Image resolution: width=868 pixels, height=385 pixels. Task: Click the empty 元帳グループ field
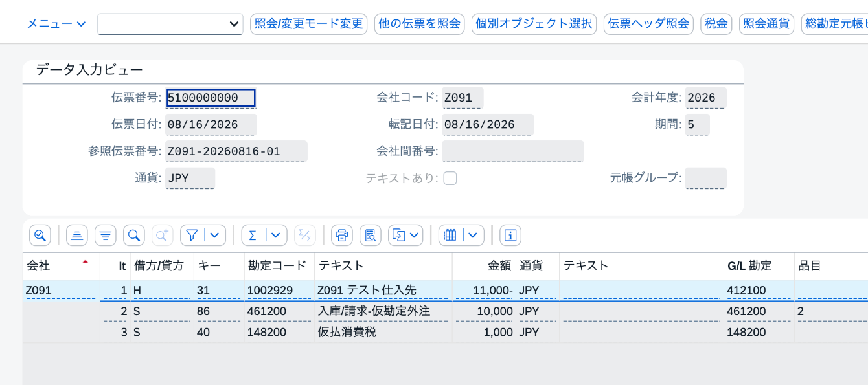tap(705, 178)
